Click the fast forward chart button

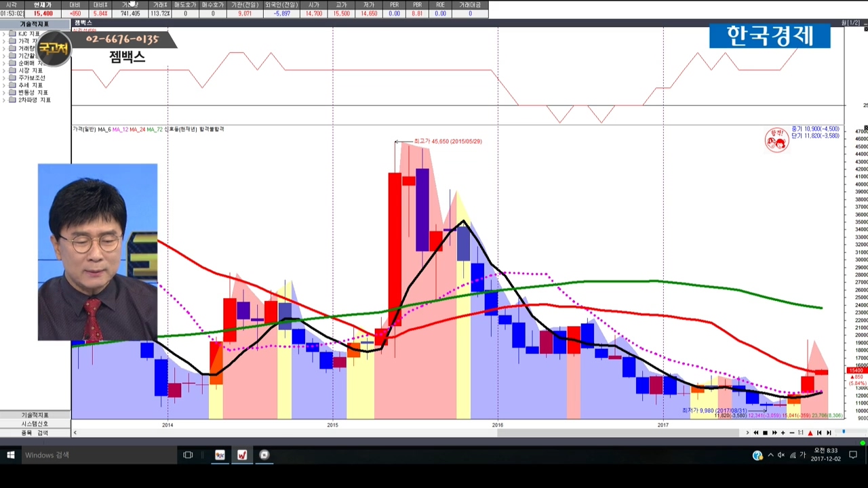(x=774, y=432)
